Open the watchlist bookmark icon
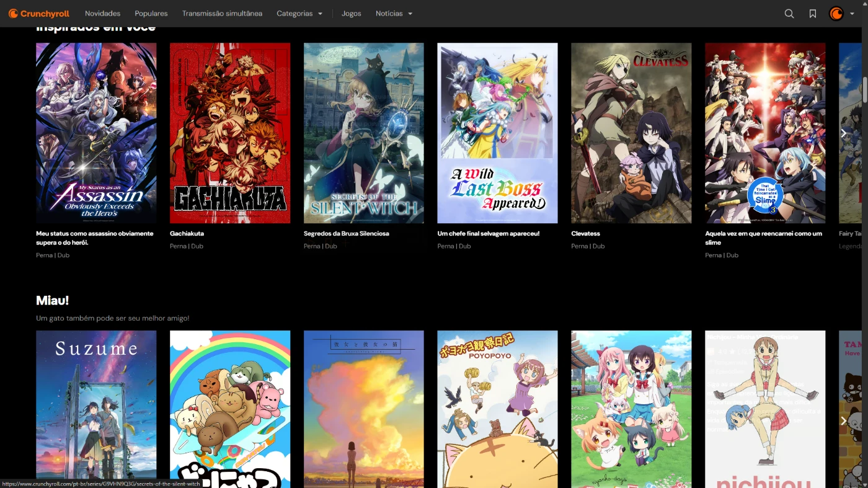This screenshot has height=488, width=868. [812, 14]
